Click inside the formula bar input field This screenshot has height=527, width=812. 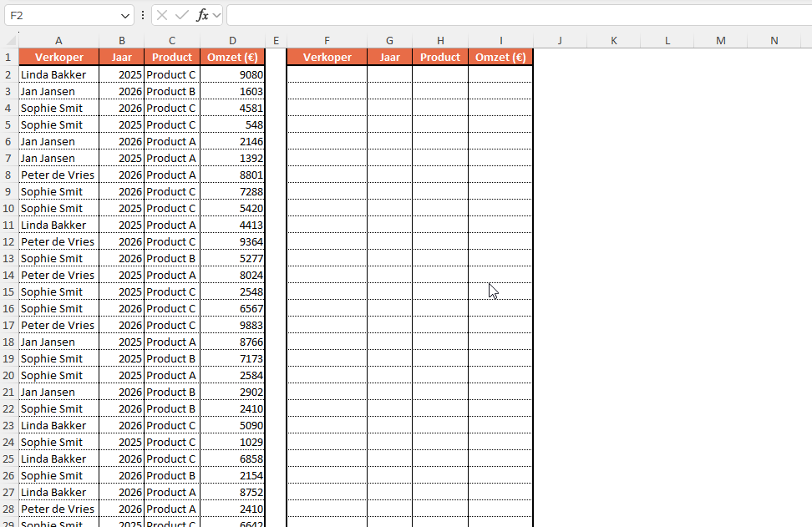coord(418,14)
